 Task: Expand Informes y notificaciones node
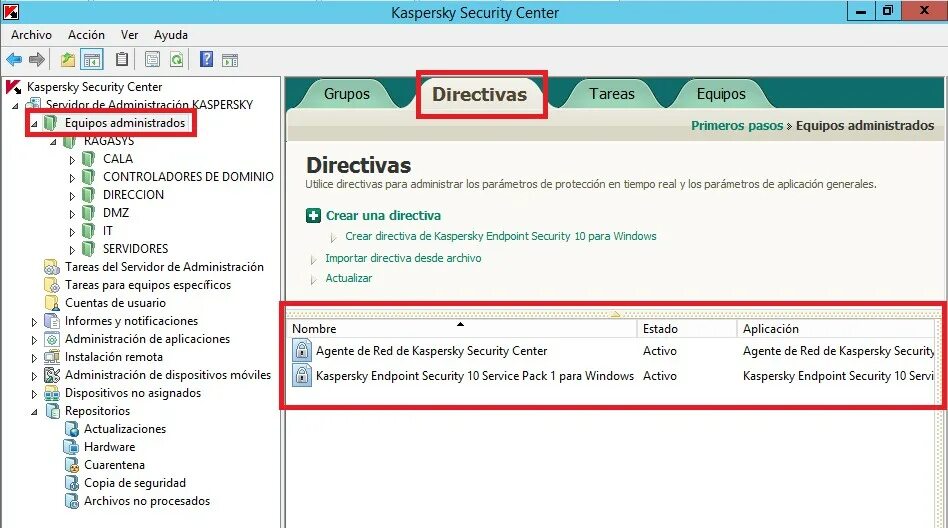click(34, 322)
